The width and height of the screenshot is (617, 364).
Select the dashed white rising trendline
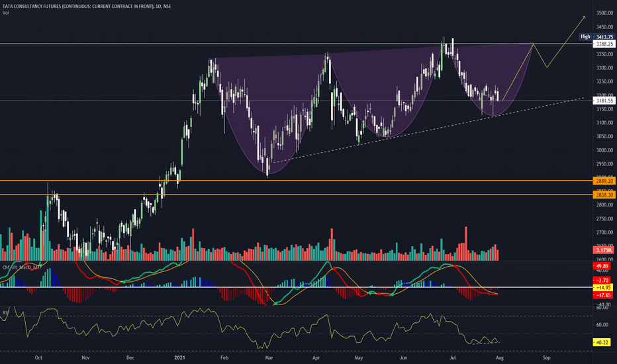(428, 130)
